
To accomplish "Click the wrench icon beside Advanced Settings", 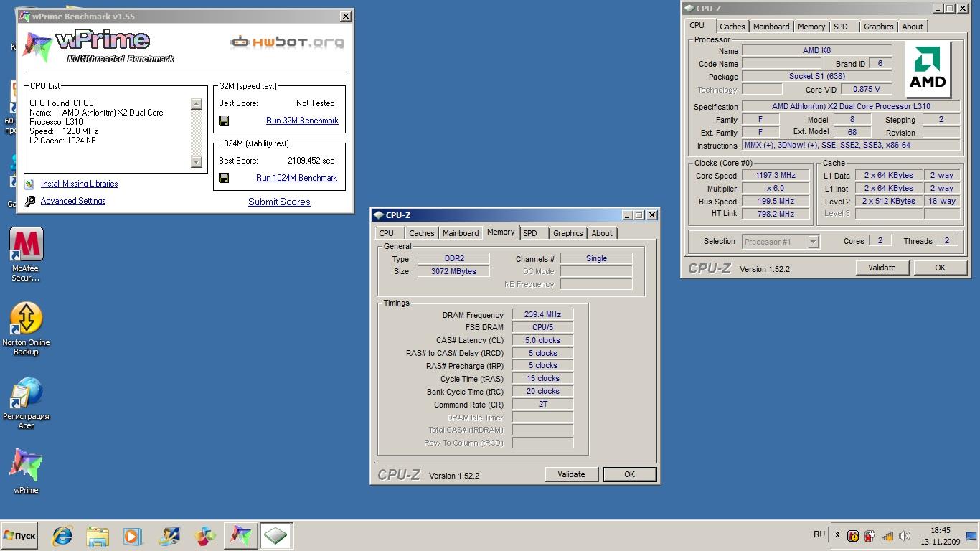I will tap(29, 202).
